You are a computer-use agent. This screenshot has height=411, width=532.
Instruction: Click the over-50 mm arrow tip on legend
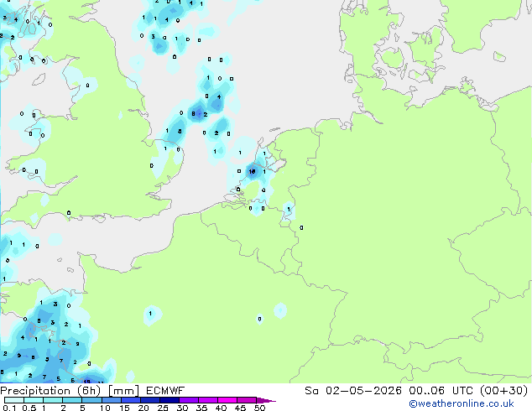coord(266,401)
